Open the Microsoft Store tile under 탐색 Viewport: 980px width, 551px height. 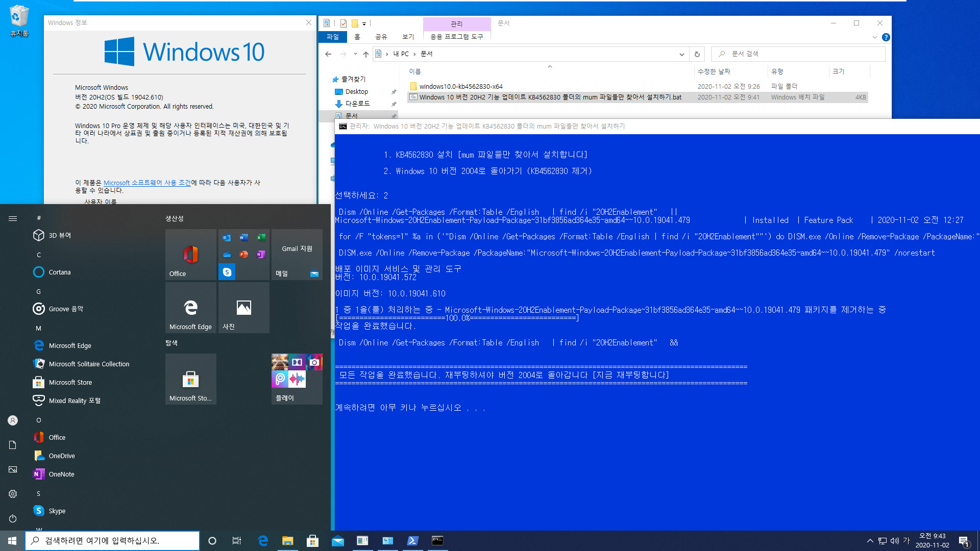click(x=191, y=379)
